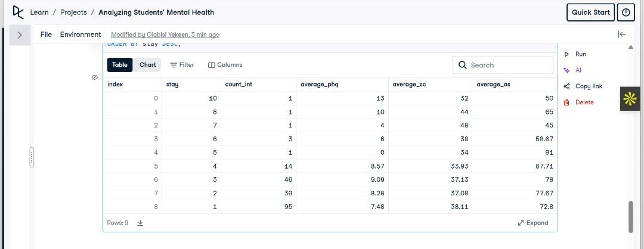The width and height of the screenshot is (644, 249).
Task: Click the Copy link share icon
Action: click(x=567, y=86)
